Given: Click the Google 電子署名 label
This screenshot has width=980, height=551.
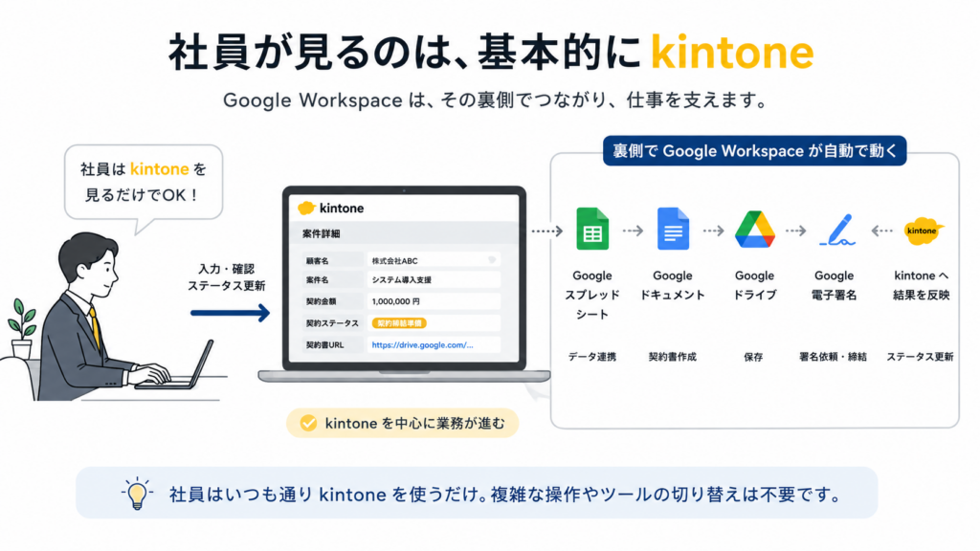Looking at the screenshot, I should pos(834,285).
